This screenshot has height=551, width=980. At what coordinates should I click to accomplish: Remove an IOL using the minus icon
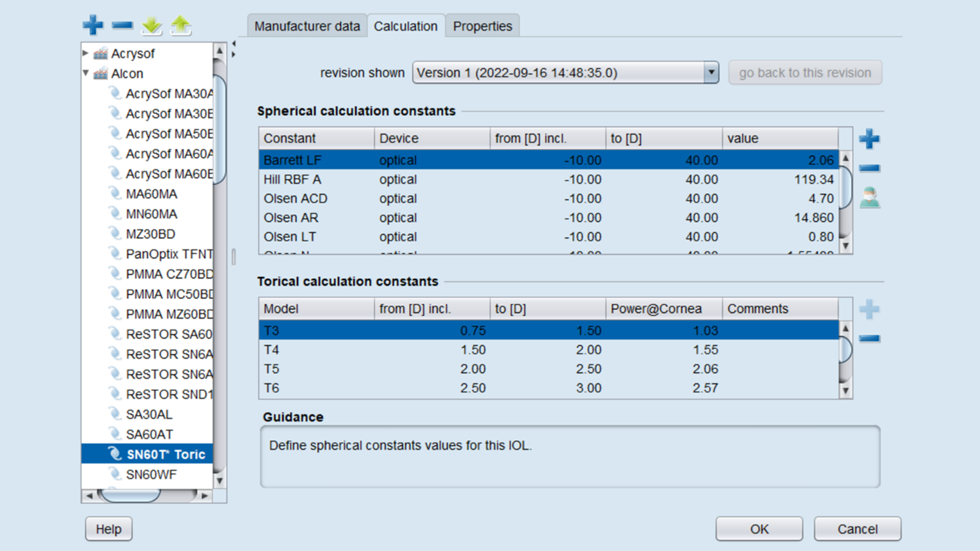122,25
